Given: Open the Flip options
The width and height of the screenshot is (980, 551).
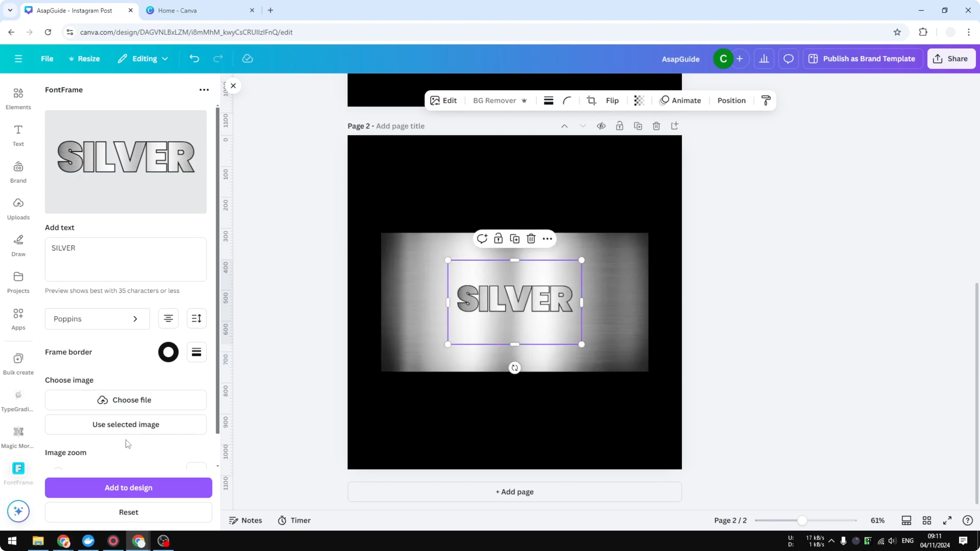Looking at the screenshot, I should (612, 100).
